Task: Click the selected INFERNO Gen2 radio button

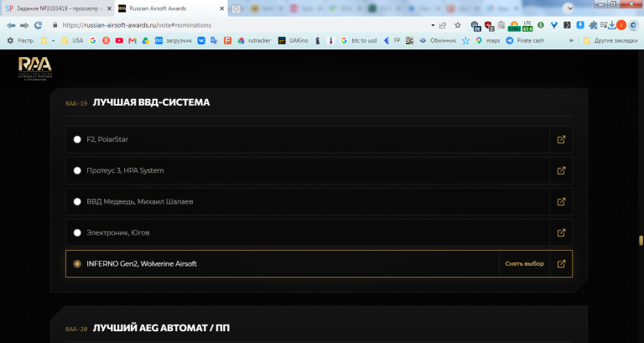Action: [77, 263]
